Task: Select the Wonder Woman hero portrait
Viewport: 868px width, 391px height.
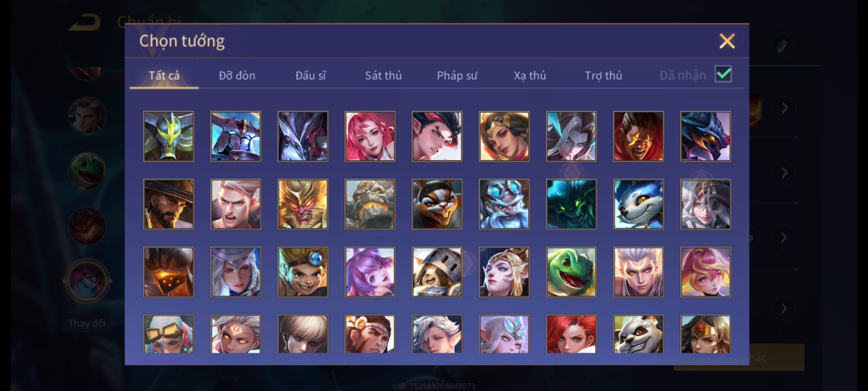Action: coord(706,333)
